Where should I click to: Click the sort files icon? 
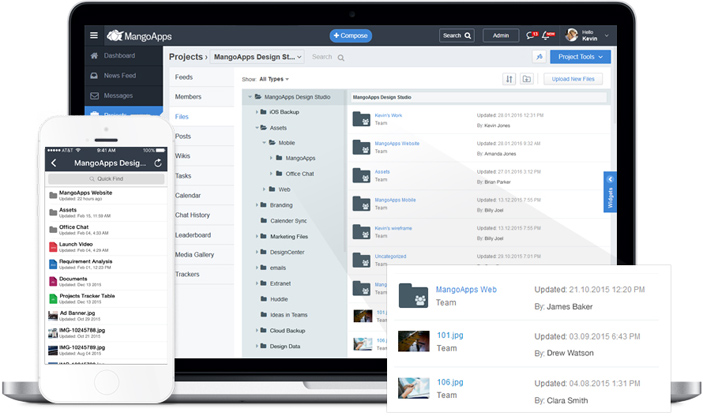click(509, 79)
